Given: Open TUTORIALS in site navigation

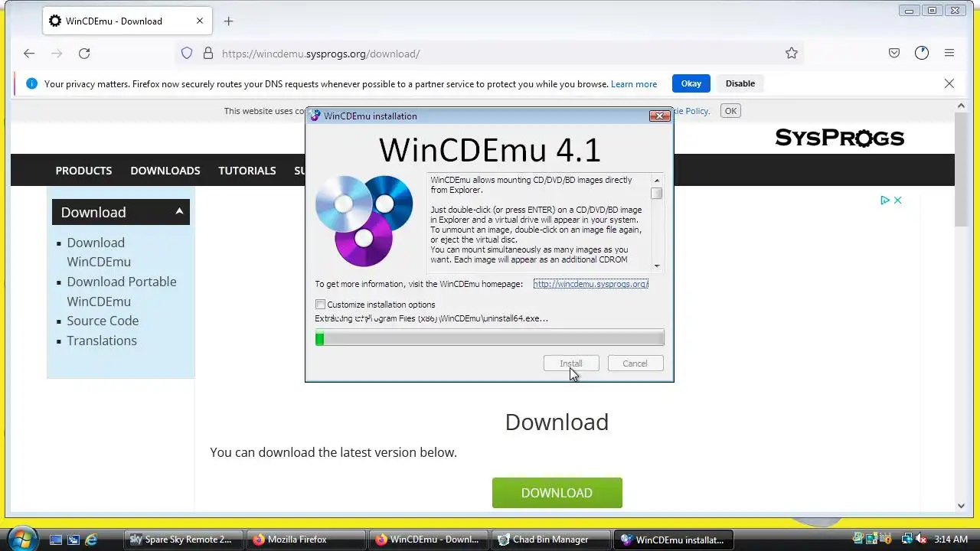Looking at the screenshot, I should (x=247, y=170).
